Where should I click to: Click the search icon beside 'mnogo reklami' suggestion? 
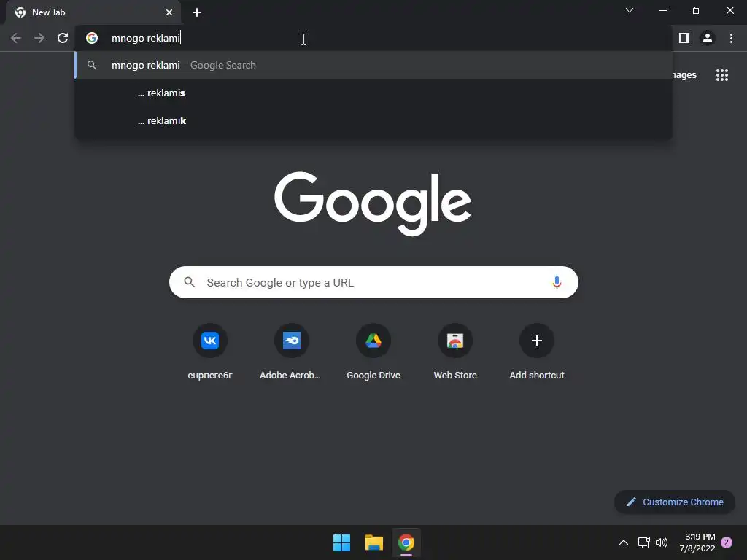pos(92,65)
